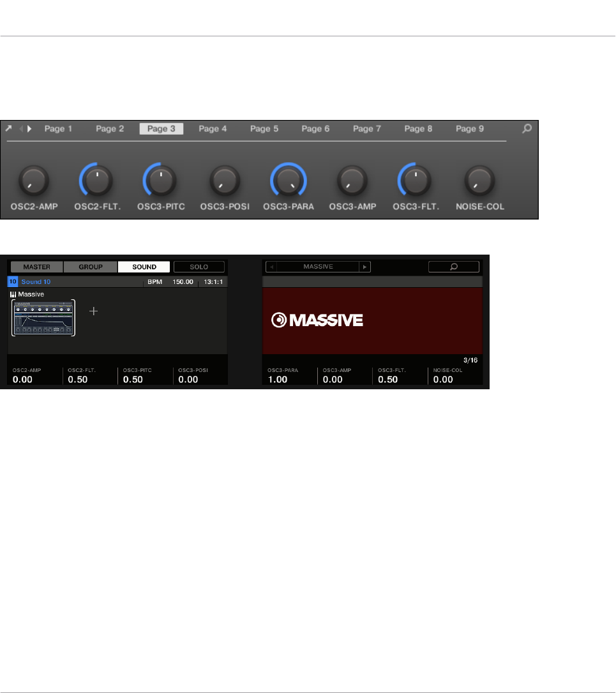616x693 pixels.
Task: Select the MASTER button on display
Action: point(36,267)
